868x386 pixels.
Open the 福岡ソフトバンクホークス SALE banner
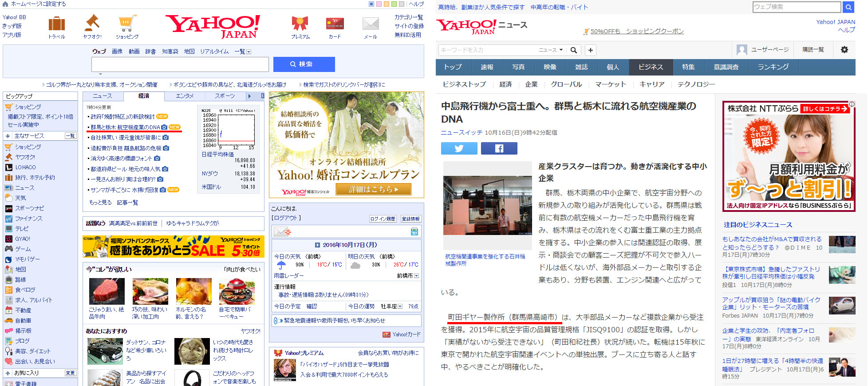click(x=174, y=247)
